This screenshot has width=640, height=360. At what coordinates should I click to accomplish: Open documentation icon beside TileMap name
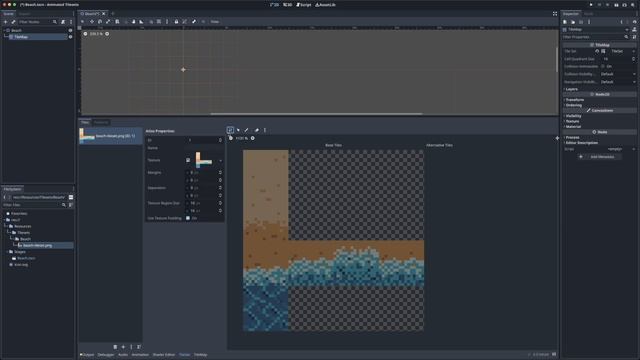point(634,29)
